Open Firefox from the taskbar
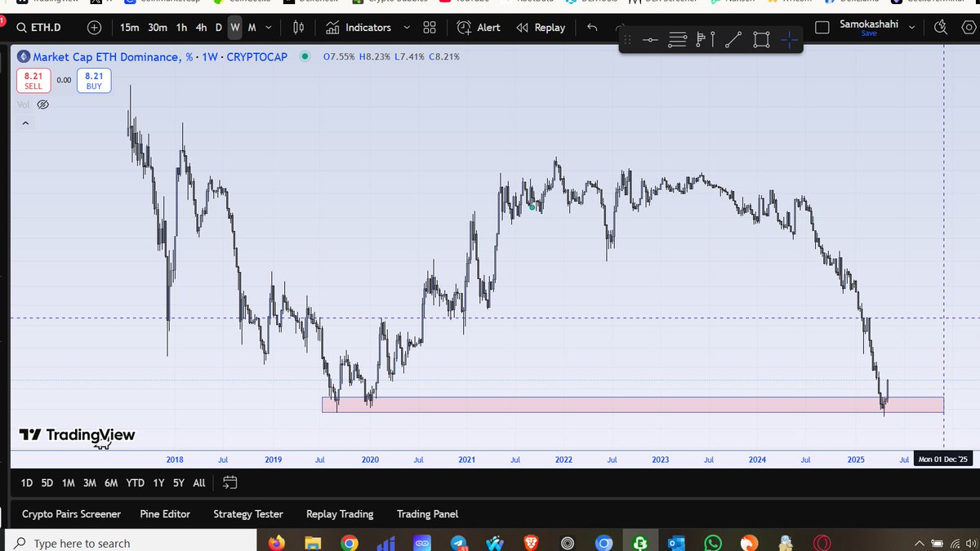This screenshot has width=980, height=551. (276, 543)
